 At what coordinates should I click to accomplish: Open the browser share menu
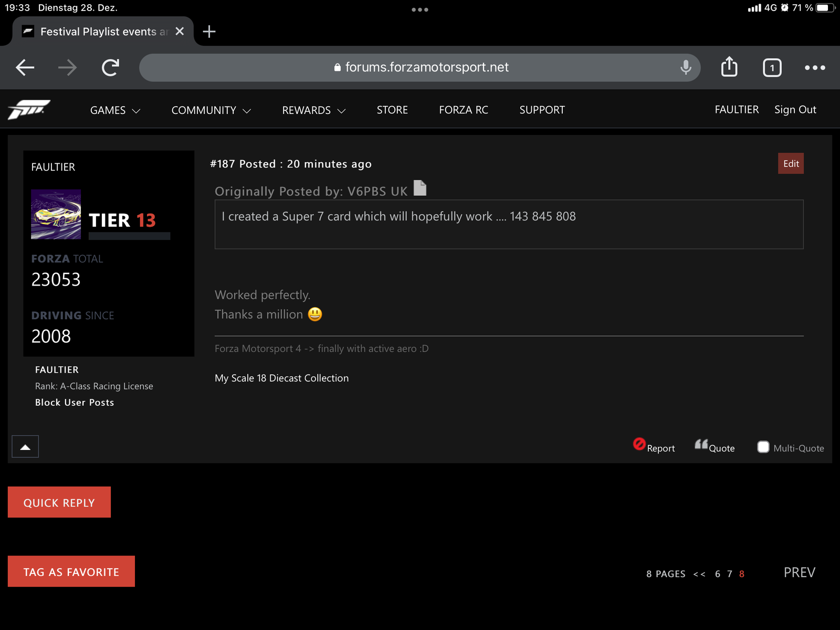(729, 67)
